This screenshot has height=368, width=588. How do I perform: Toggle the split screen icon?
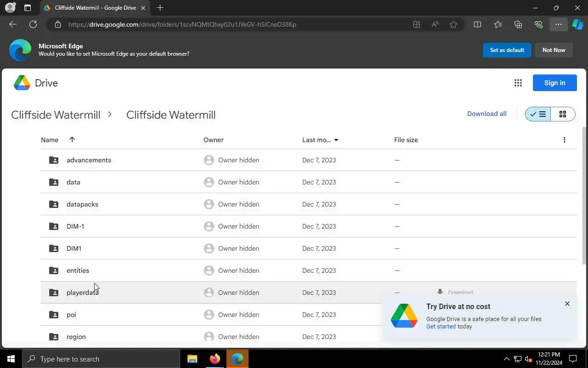pyautogui.click(x=477, y=24)
